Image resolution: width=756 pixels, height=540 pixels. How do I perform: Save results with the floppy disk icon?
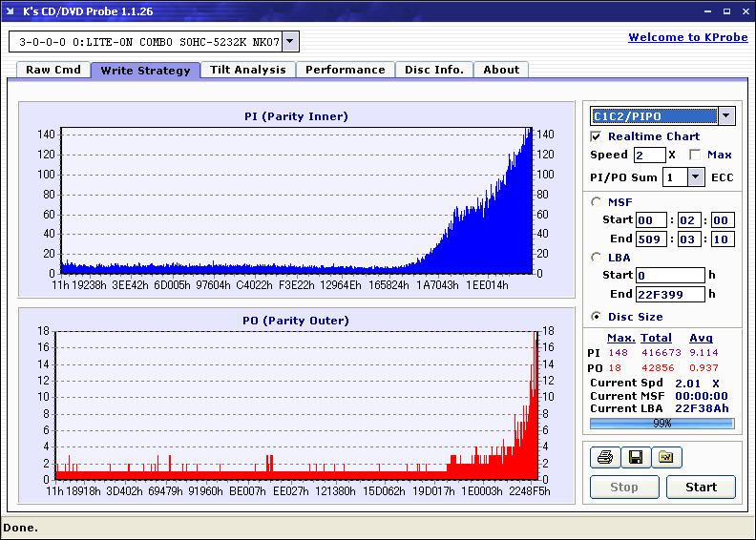click(636, 458)
